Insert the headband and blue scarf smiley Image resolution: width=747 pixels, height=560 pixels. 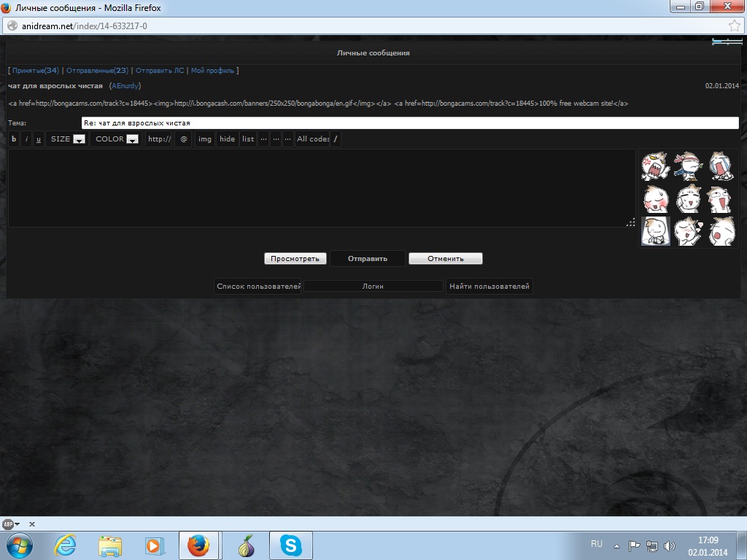[x=688, y=166]
